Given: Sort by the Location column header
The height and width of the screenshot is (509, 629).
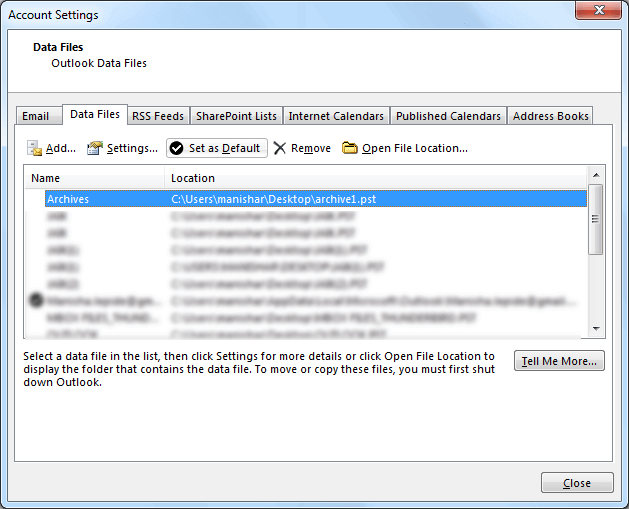Looking at the screenshot, I should [x=375, y=178].
